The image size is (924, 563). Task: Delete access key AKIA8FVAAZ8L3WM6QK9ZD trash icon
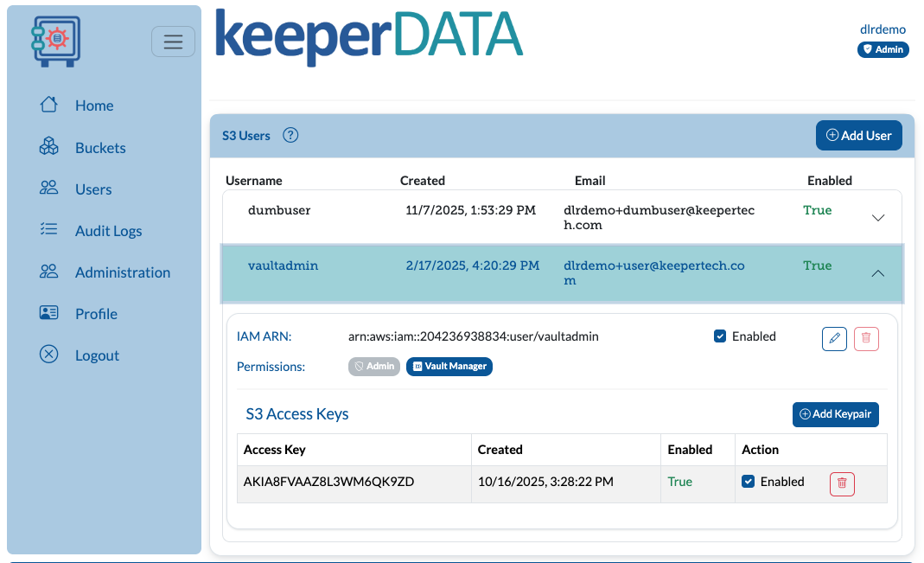pyautogui.click(x=842, y=484)
